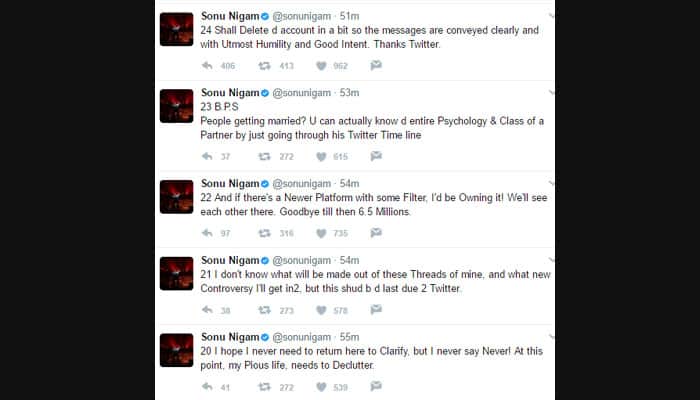Image resolution: width=700 pixels, height=400 pixels.
Task: Retweet the '23 B.P.S' tweet
Action: point(265,156)
